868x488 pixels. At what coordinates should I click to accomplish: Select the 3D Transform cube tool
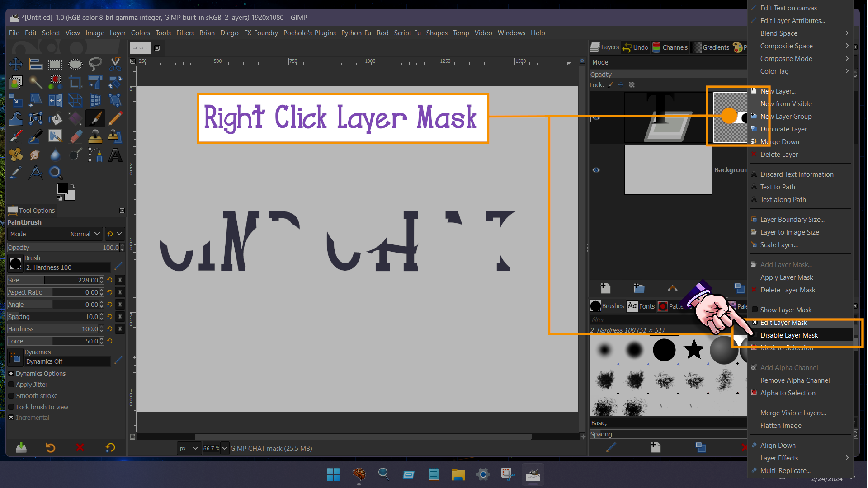pos(75,100)
